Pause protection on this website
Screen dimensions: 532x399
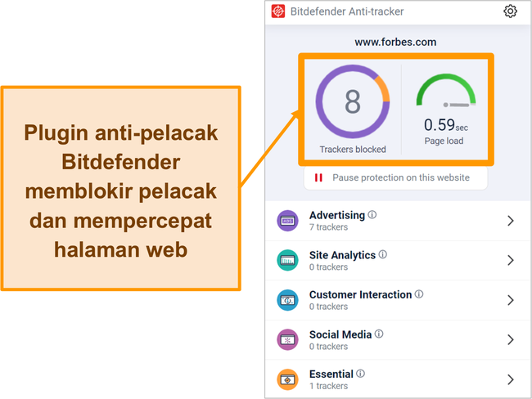(x=395, y=177)
